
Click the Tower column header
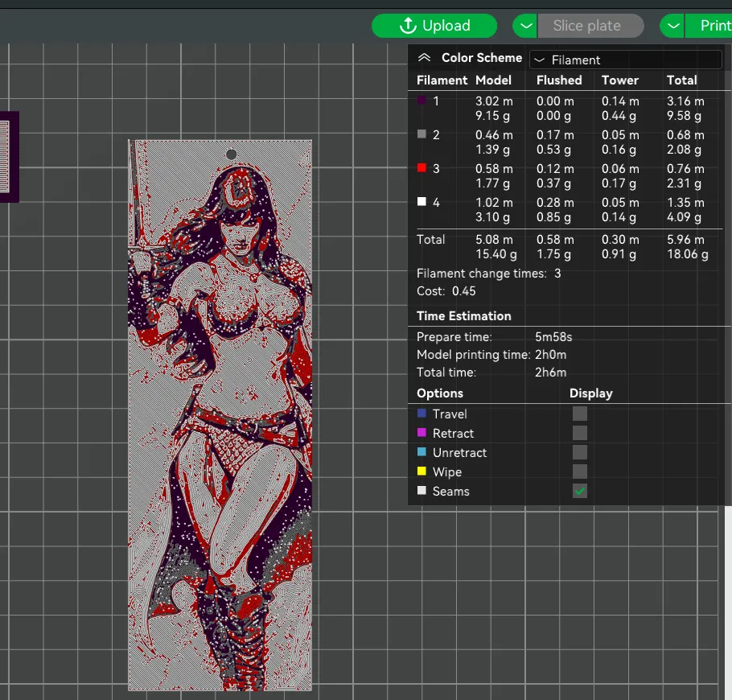pos(619,80)
